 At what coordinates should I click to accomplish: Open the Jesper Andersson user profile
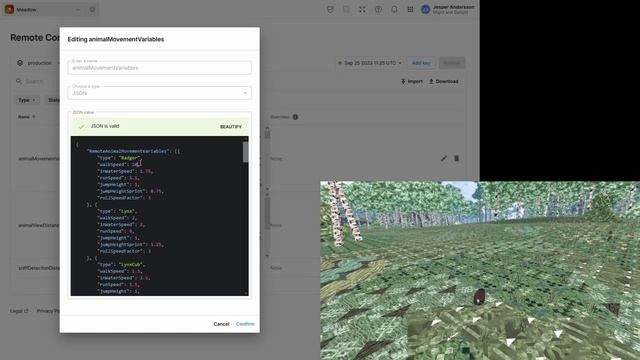click(x=448, y=9)
